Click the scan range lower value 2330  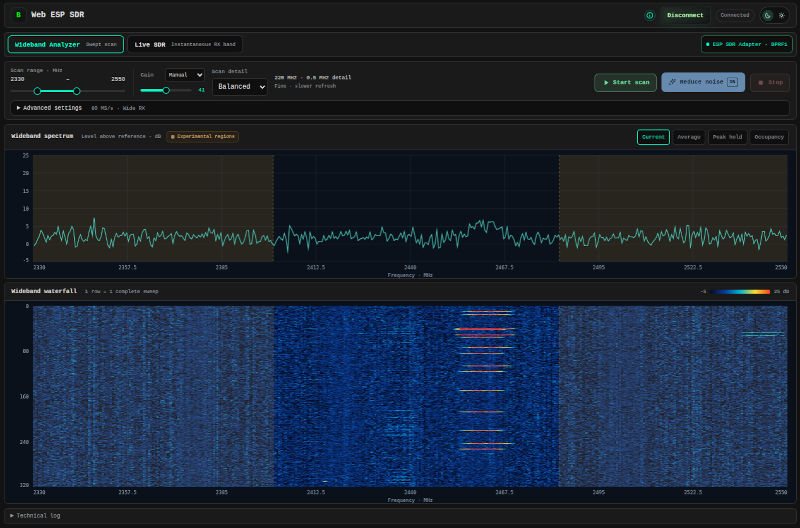coord(17,79)
